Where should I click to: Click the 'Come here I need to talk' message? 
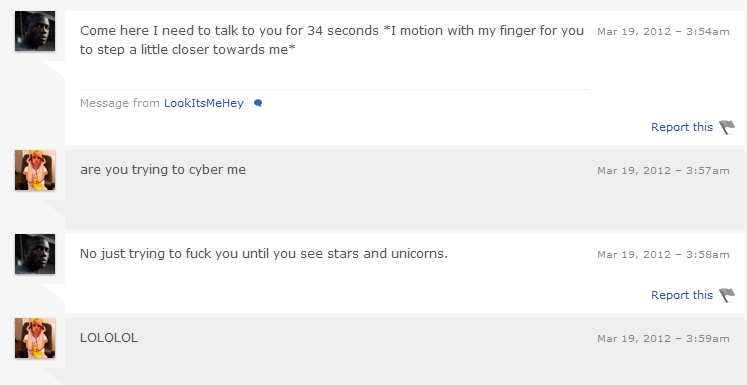click(x=332, y=40)
